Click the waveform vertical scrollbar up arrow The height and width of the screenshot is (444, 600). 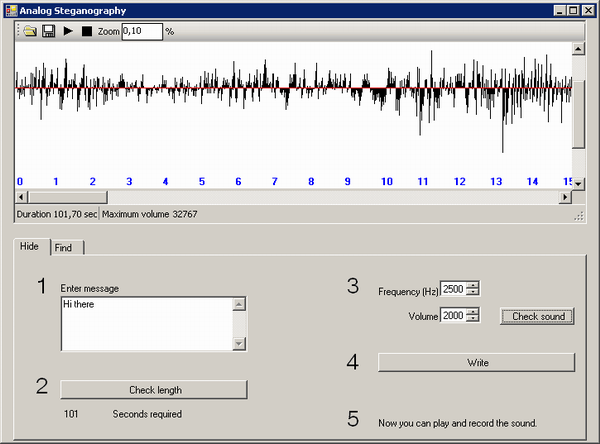tap(578, 49)
